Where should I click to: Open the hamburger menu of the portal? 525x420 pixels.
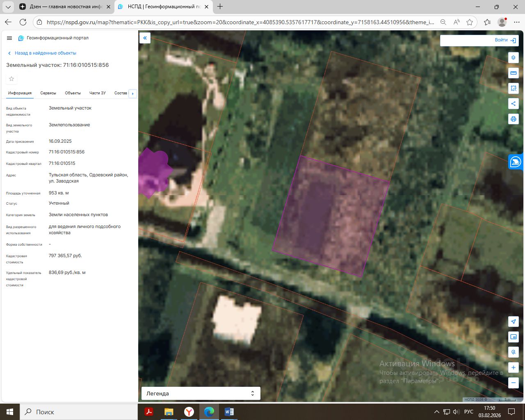pos(9,38)
